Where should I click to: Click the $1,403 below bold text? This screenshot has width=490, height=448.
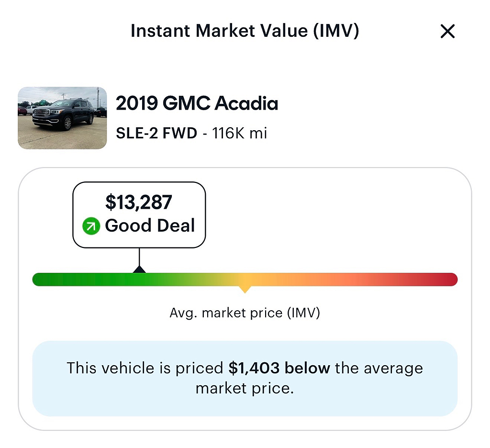279,368
